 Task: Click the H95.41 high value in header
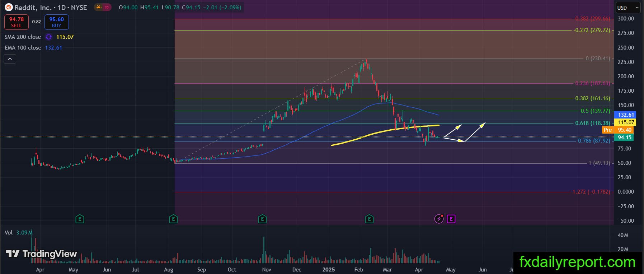point(149,7)
